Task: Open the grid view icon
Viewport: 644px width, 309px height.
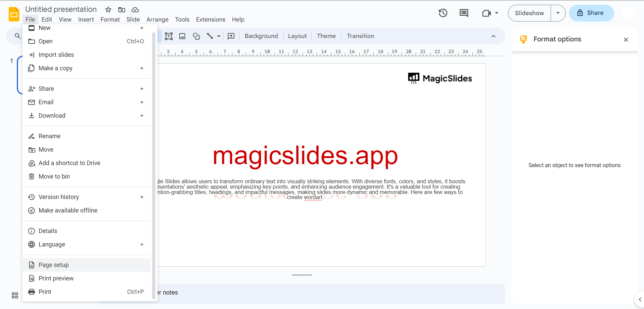Action: pyautogui.click(x=15, y=295)
